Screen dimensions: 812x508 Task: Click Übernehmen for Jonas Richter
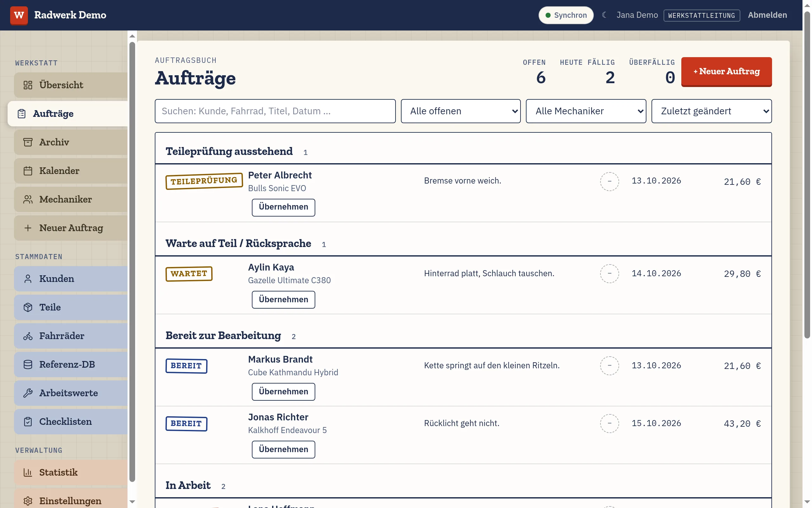pyautogui.click(x=283, y=449)
